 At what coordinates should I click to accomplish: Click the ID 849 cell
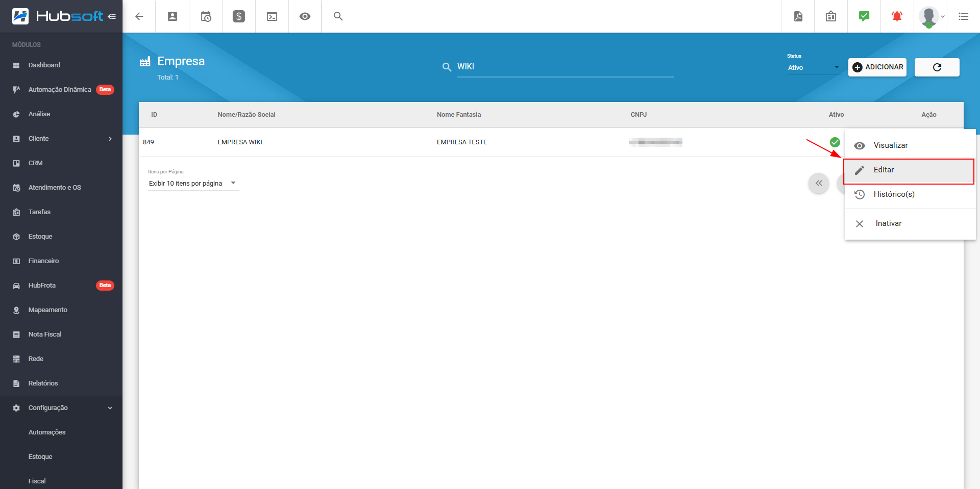149,142
